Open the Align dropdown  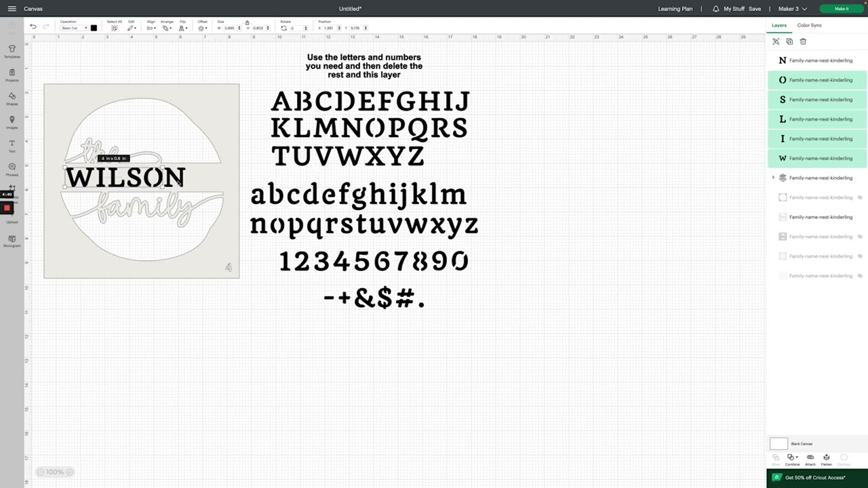coord(151,28)
